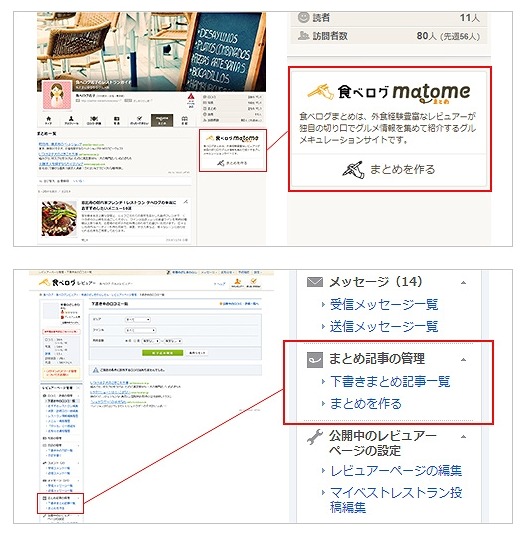
Task: Click the warning triangle icon in notice bar
Action: tap(96, 370)
